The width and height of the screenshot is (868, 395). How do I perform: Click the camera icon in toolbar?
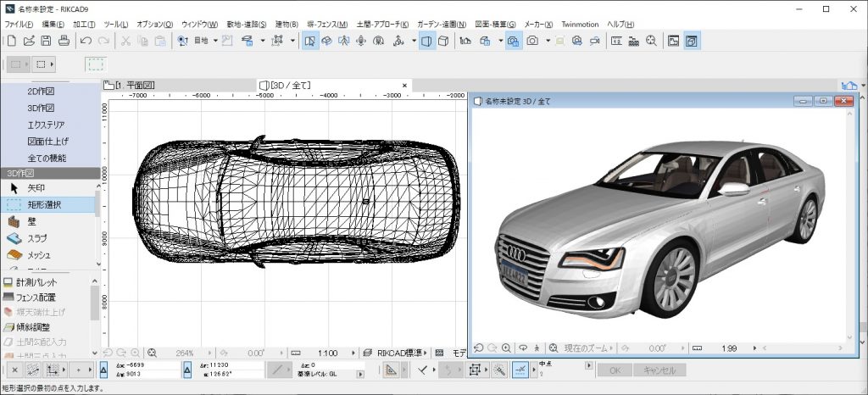pyautogui.click(x=532, y=41)
